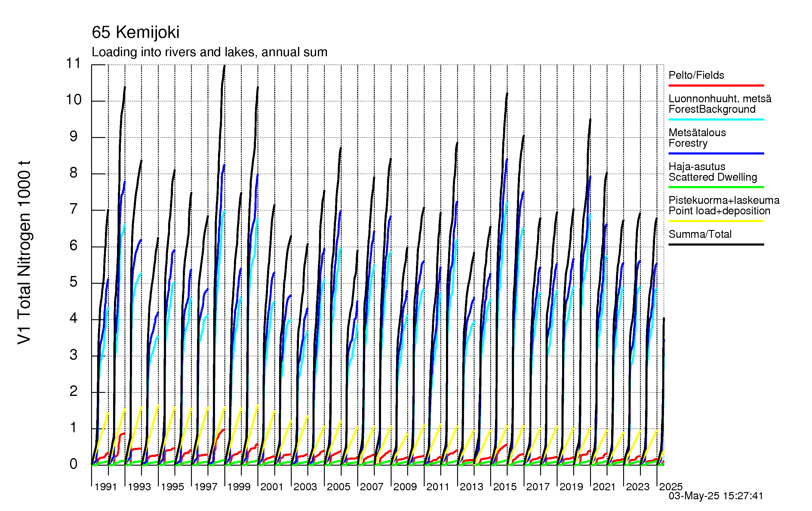Click the 'Luonnonhuuht. metsä' legend text
This screenshot has width=812, height=511.
point(720,98)
